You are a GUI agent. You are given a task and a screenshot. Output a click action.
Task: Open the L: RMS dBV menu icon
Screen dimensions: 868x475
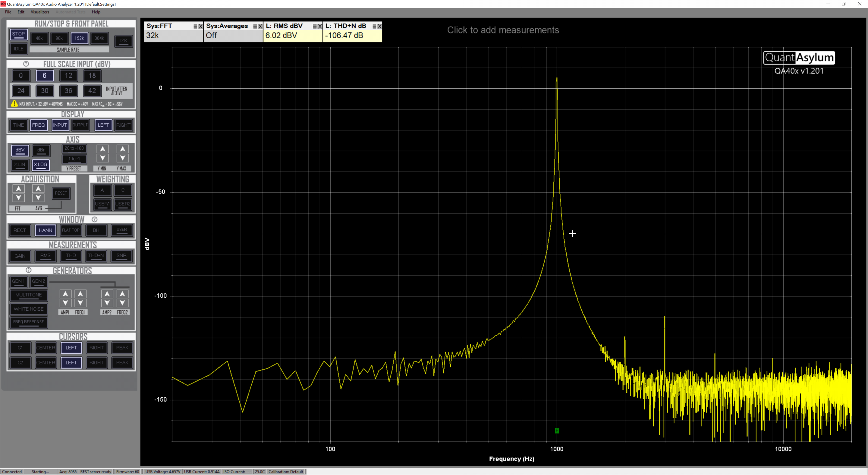pyautogui.click(x=315, y=26)
